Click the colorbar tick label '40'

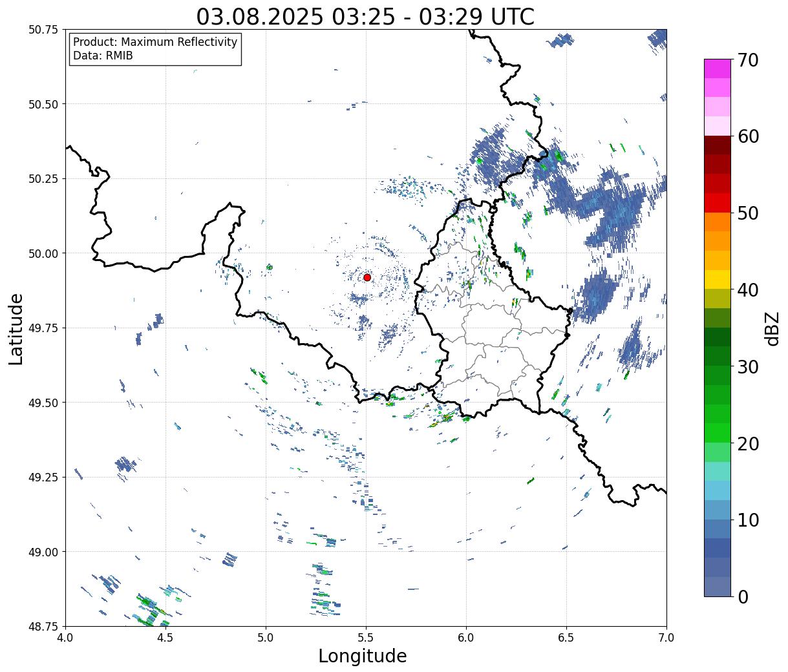pyautogui.click(x=749, y=290)
